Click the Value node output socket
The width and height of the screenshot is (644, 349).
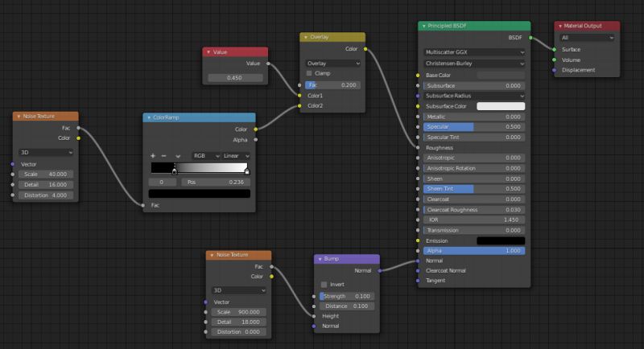point(268,64)
